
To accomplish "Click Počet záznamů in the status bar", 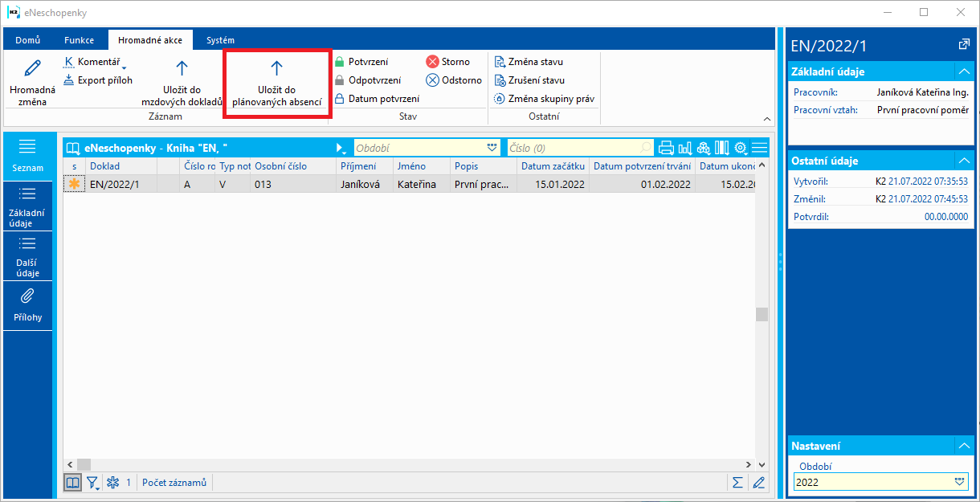I will pyautogui.click(x=174, y=483).
